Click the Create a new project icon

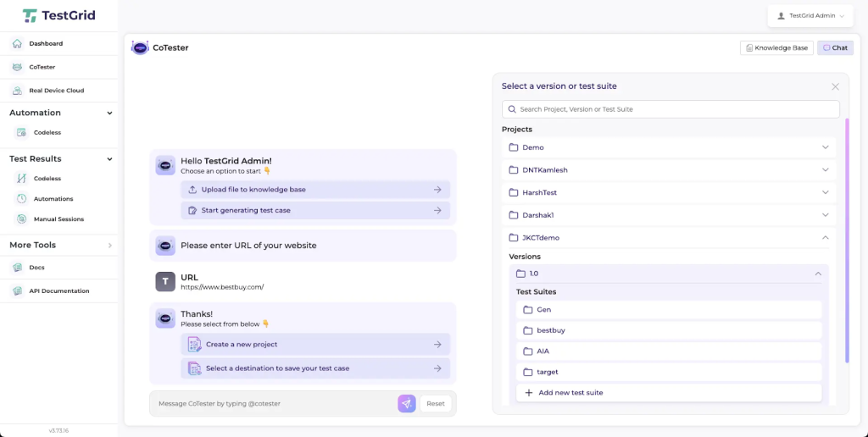pyautogui.click(x=194, y=344)
